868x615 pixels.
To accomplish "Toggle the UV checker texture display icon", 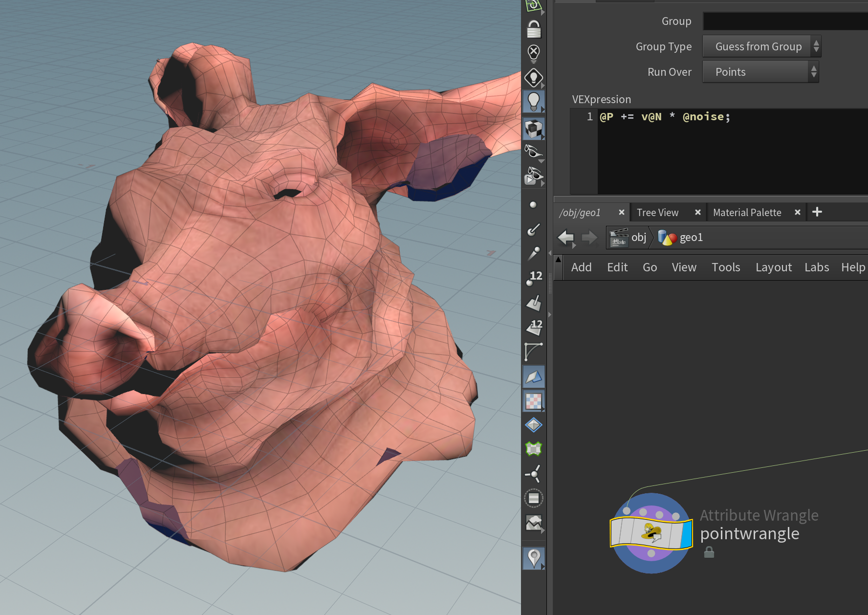I will coord(534,401).
